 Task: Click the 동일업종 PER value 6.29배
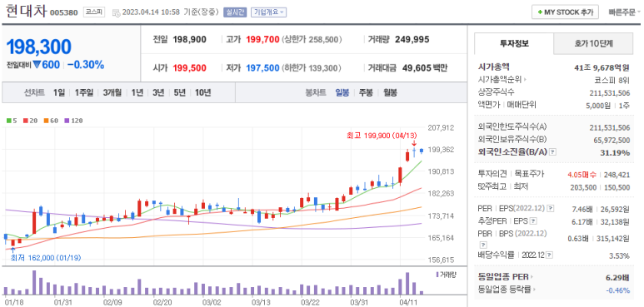617,278
